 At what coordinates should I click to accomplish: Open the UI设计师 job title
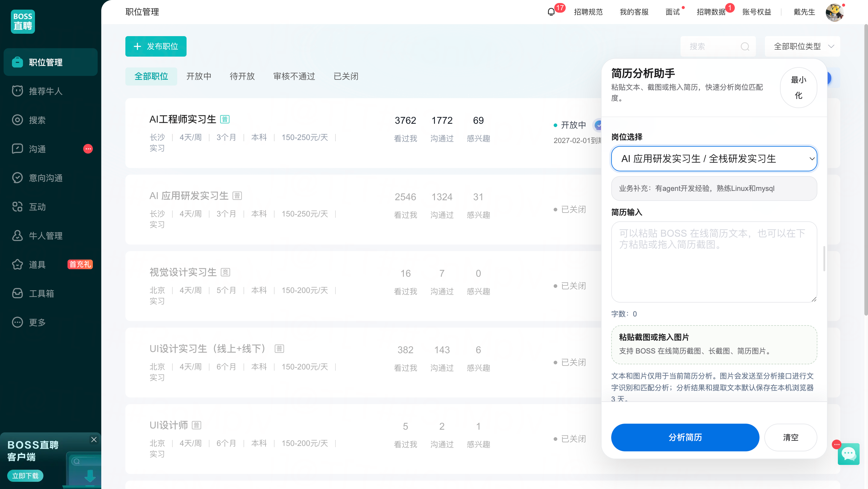(168, 425)
